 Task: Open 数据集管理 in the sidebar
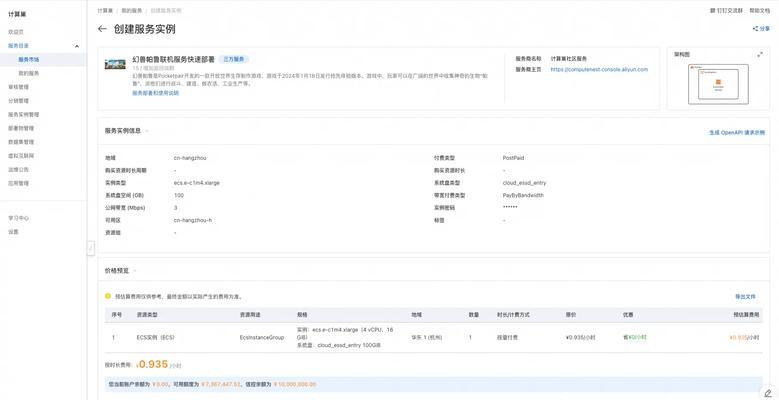point(21,142)
